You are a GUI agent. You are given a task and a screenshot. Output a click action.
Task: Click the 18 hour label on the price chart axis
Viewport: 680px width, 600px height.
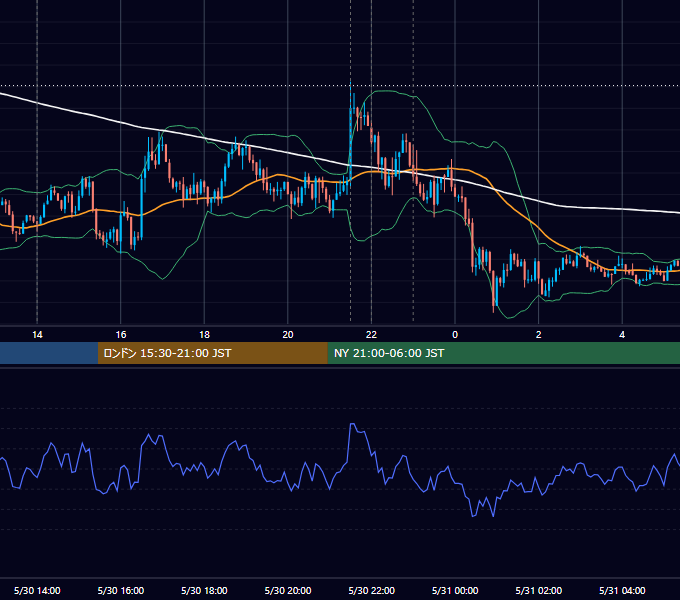click(x=204, y=335)
